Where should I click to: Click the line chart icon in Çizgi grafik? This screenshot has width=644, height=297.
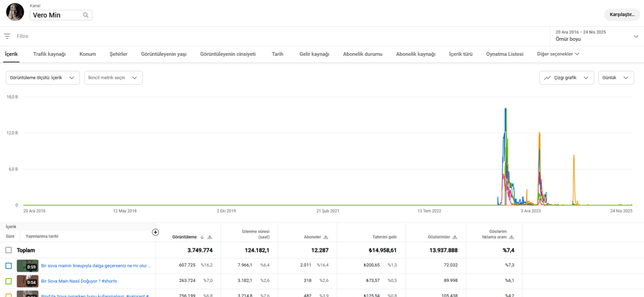coord(547,78)
